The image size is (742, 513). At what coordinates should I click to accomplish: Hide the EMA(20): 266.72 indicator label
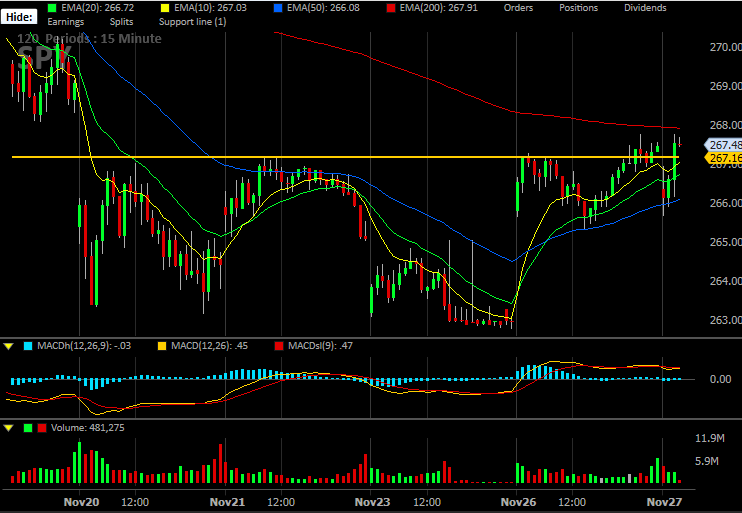coord(97,8)
